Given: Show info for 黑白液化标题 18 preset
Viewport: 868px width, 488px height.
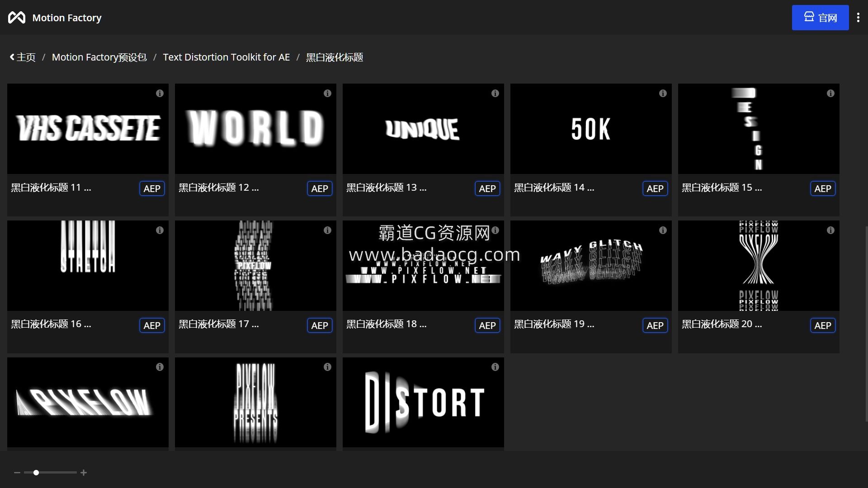Looking at the screenshot, I should (x=495, y=230).
